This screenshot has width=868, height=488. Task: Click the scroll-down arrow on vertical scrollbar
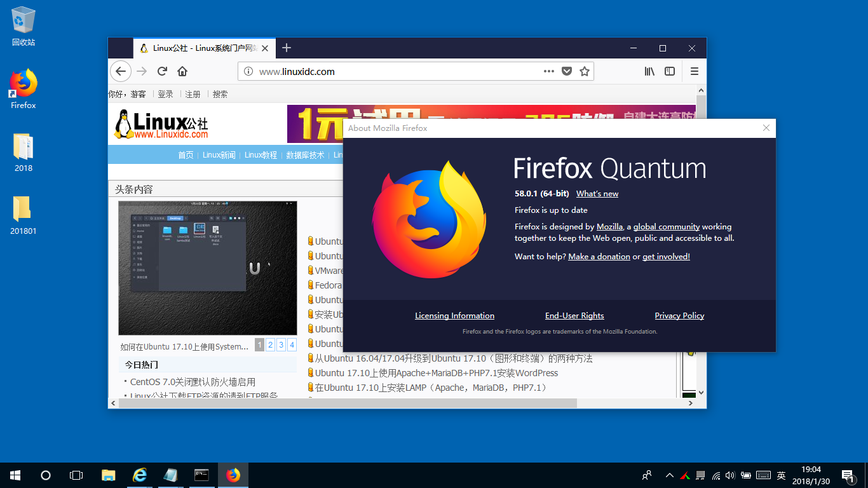pyautogui.click(x=702, y=393)
